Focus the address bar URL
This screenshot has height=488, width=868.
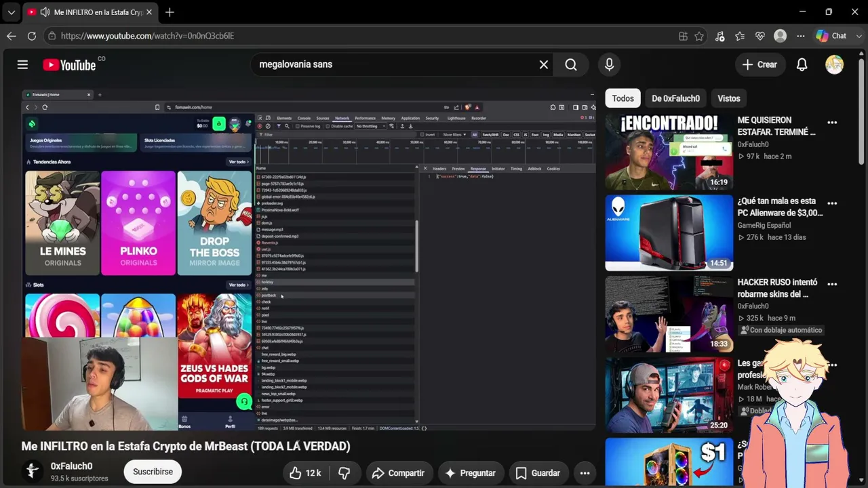[148, 36]
